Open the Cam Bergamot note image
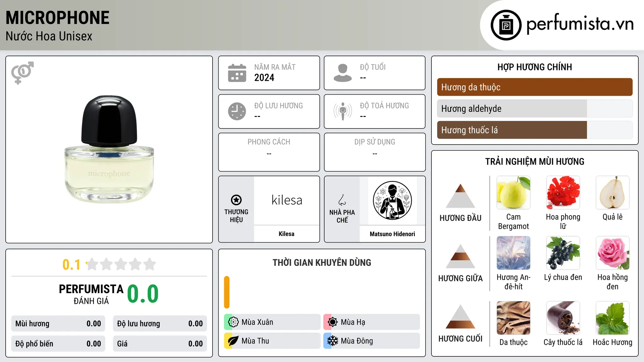The height and width of the screenshot is (362, 644). pos(514,192)
